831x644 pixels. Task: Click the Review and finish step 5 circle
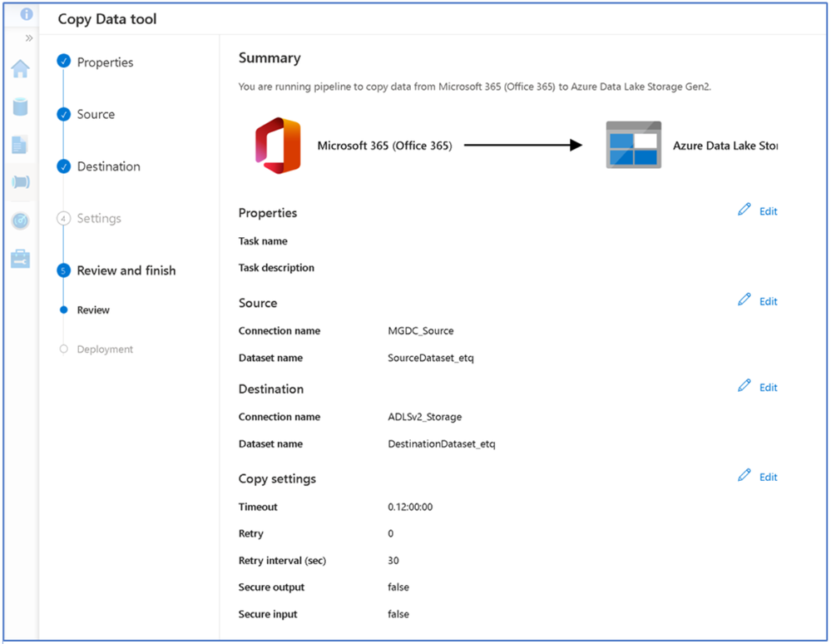coord(63,270)
